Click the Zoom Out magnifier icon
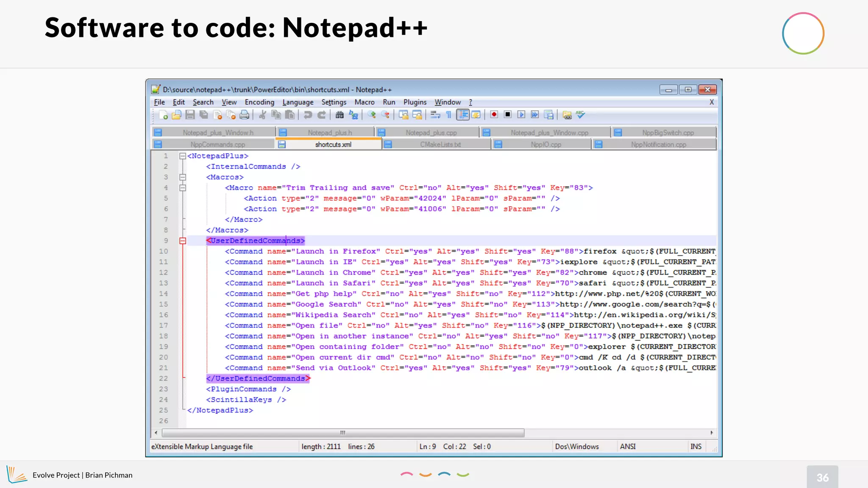 [385, 115]
